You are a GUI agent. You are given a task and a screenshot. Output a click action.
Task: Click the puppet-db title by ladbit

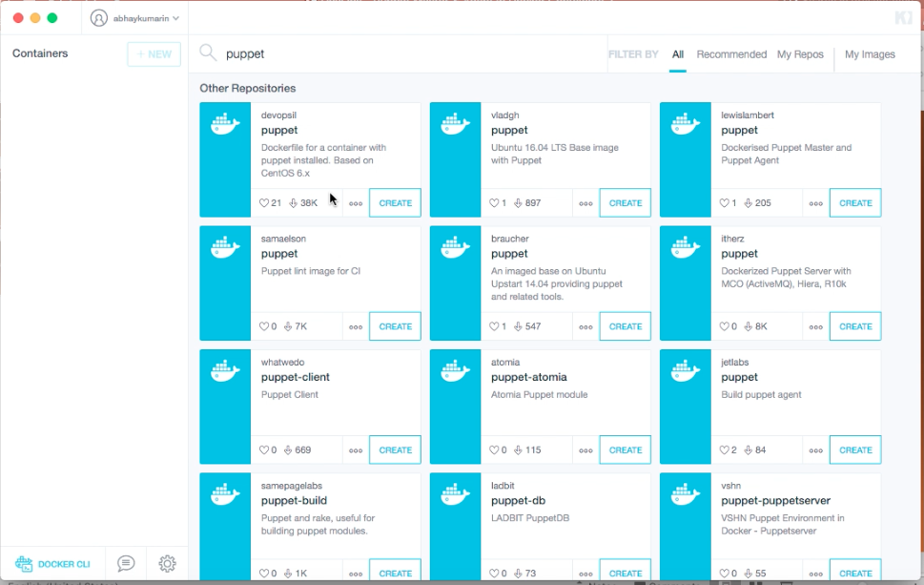pyautogui.click(x=518, y=501)
